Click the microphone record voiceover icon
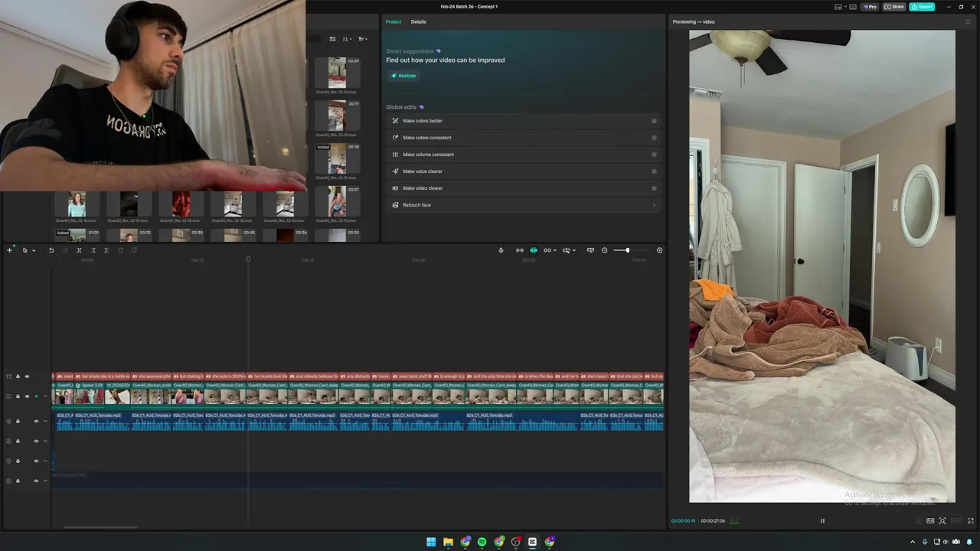980x551 pixels. coord(501,250)
